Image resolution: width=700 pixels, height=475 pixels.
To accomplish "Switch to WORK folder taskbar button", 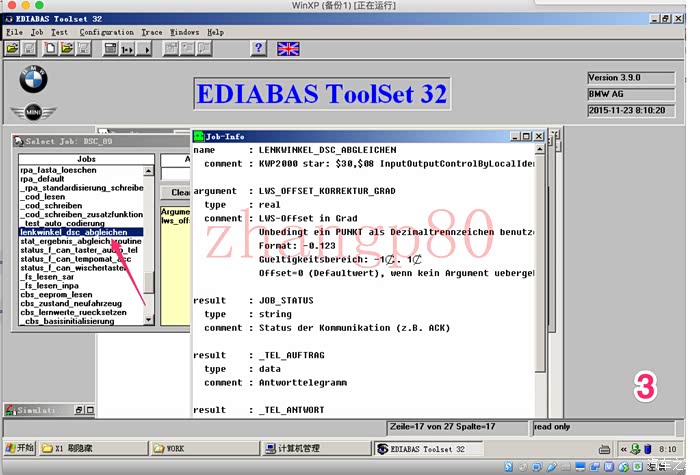I will pyautogui.click(x=205, y=448).
